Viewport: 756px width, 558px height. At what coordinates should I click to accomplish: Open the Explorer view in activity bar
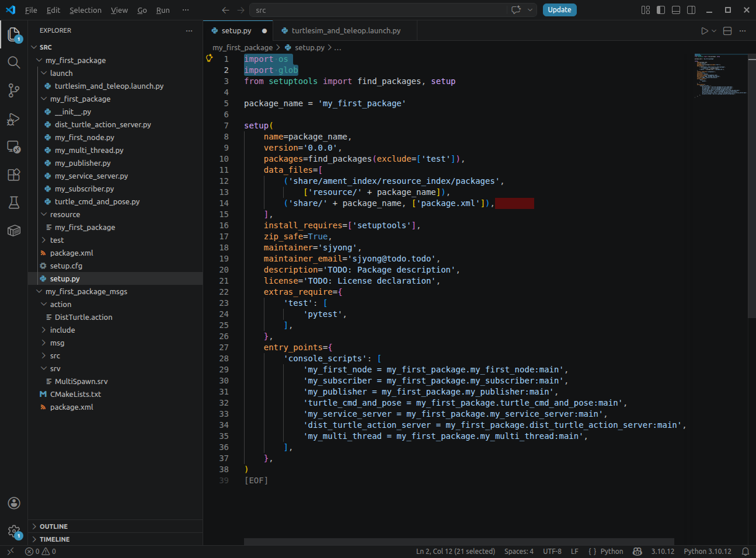coord(14,35)
